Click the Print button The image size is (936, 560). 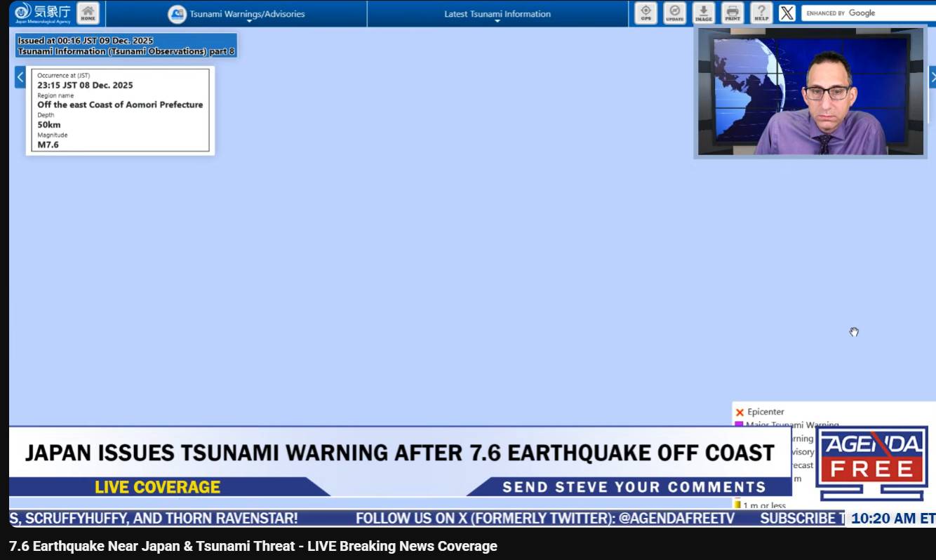tap(733, 13)
